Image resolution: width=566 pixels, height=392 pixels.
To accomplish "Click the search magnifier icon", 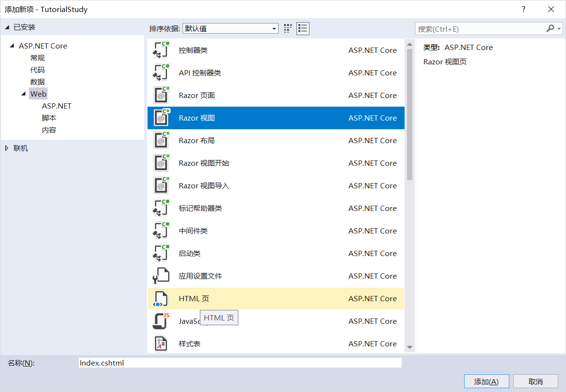I will pyautogui.click(x=550, y=28).
